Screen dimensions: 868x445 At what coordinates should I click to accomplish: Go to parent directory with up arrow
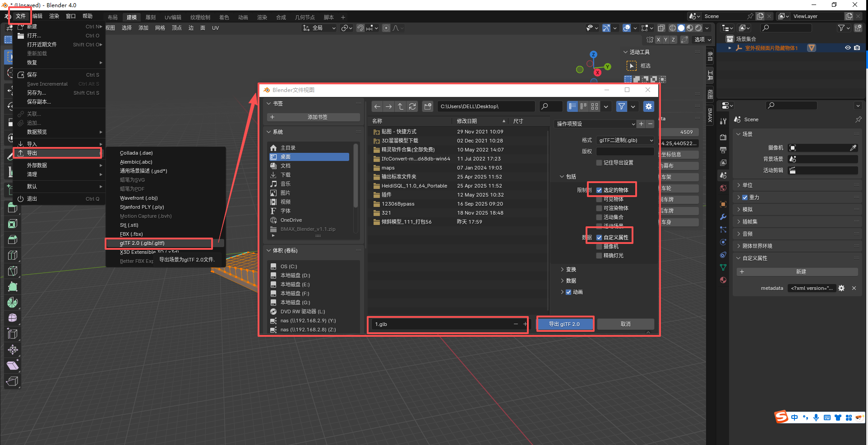click(400, 106)
